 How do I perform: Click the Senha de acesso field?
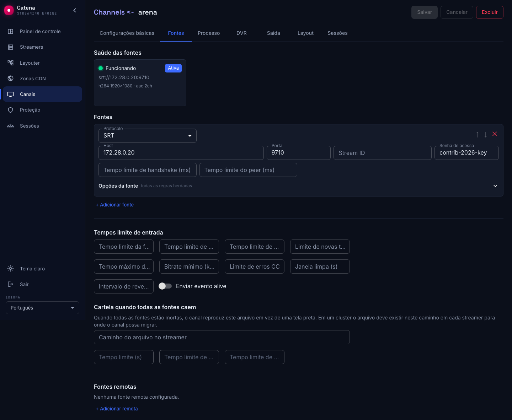click(x=466, y=153)
